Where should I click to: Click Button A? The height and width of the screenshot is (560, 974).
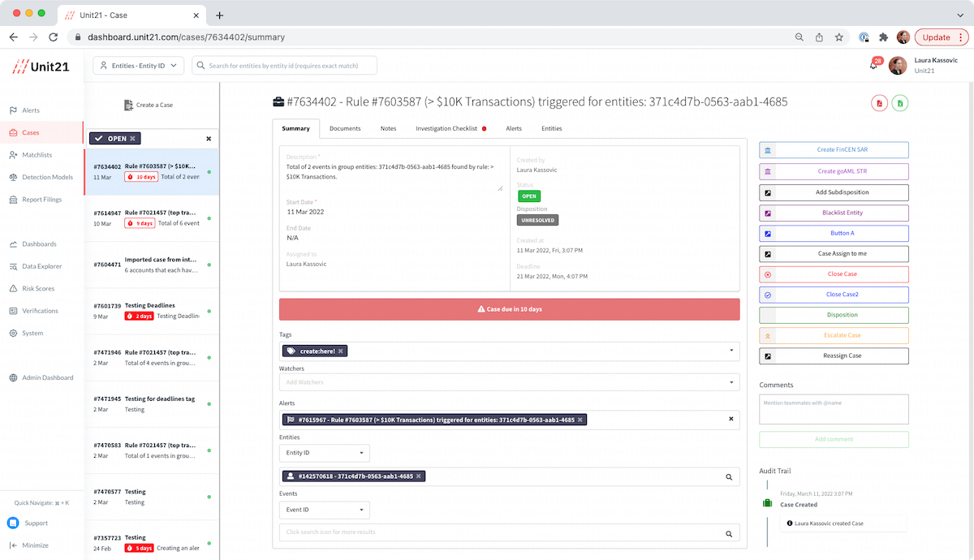tap(834, 233)
